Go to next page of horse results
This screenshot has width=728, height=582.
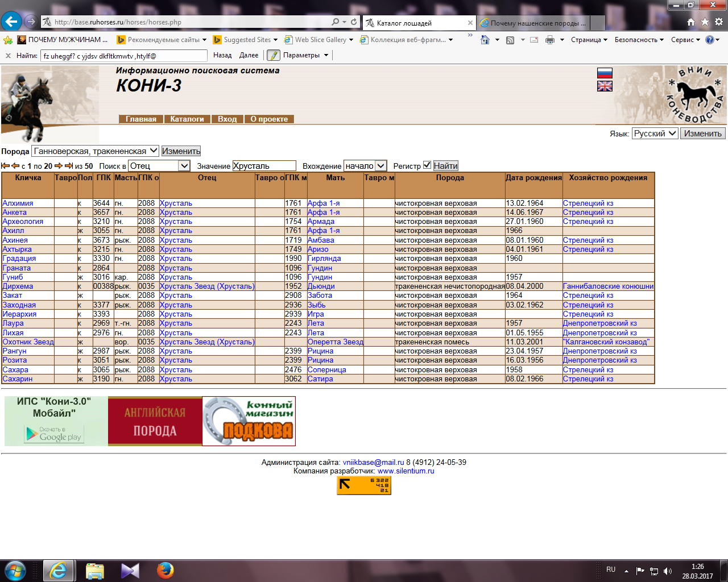pyautogui.click(x=58, y=166)
